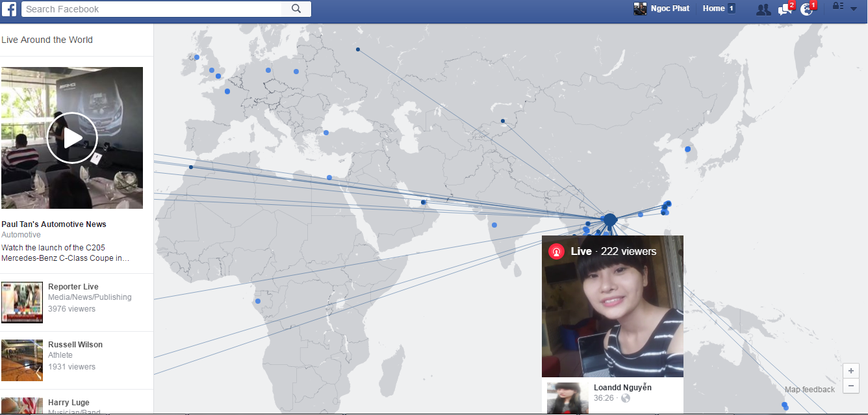Zoom out using the minus map control
This screenshot has width=868, height=415.
point(850,386)
